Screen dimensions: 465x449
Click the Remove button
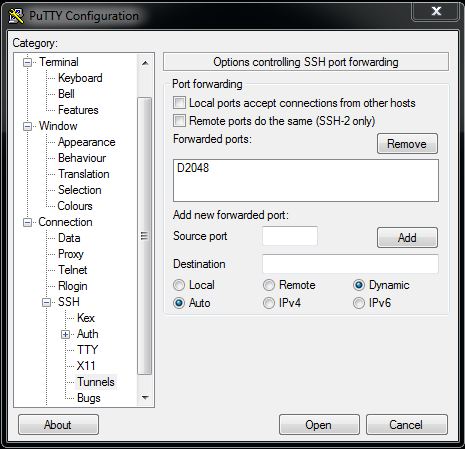coord(407,144)
